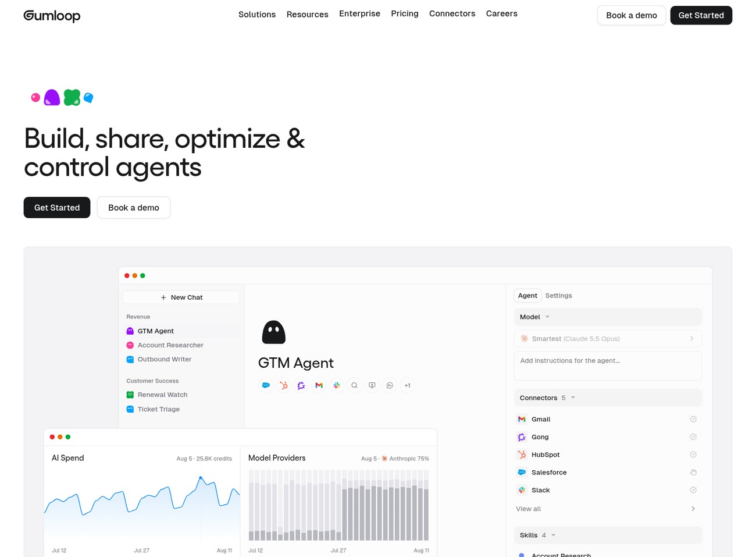
Task: Click the Gumloop logo
Action: pos(52,16)
